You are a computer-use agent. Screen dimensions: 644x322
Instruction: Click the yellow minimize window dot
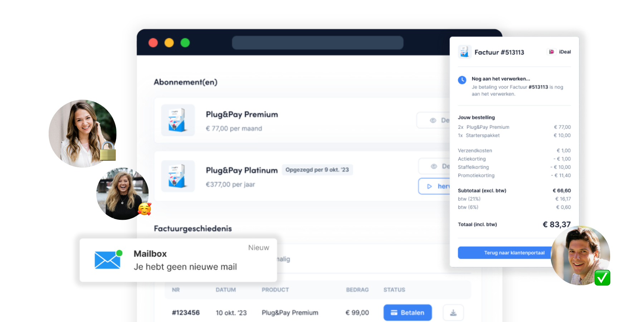(x=169, y=43)
